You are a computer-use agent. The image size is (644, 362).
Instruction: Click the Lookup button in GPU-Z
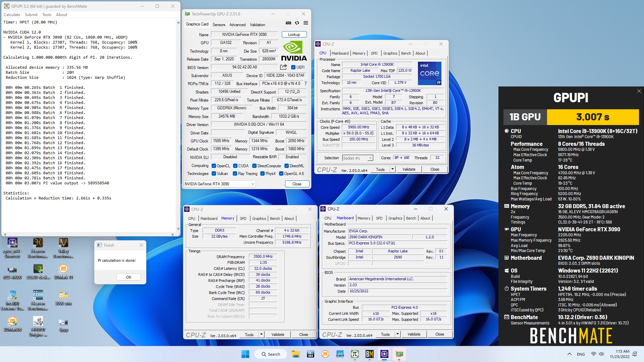(x=294, y=35)
